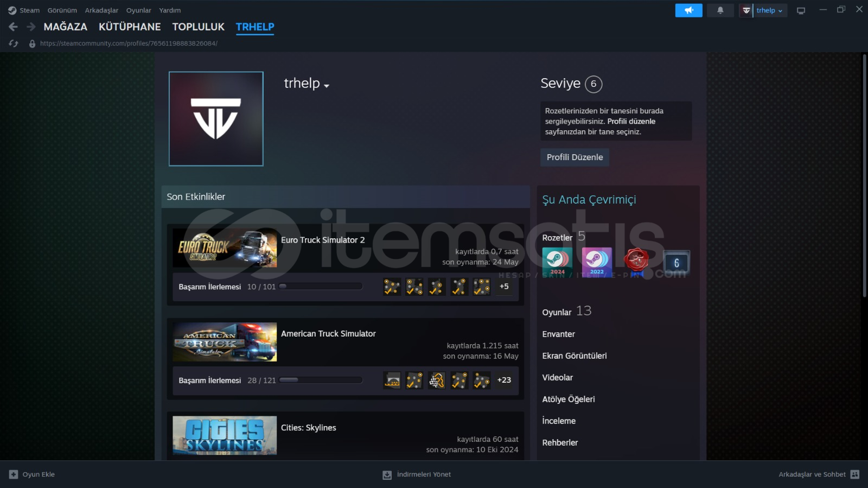The width and height of the screenshot is (868, 488).
Task: Click İndirmeleri Yönet at the bottom
Action: [424, 474]
